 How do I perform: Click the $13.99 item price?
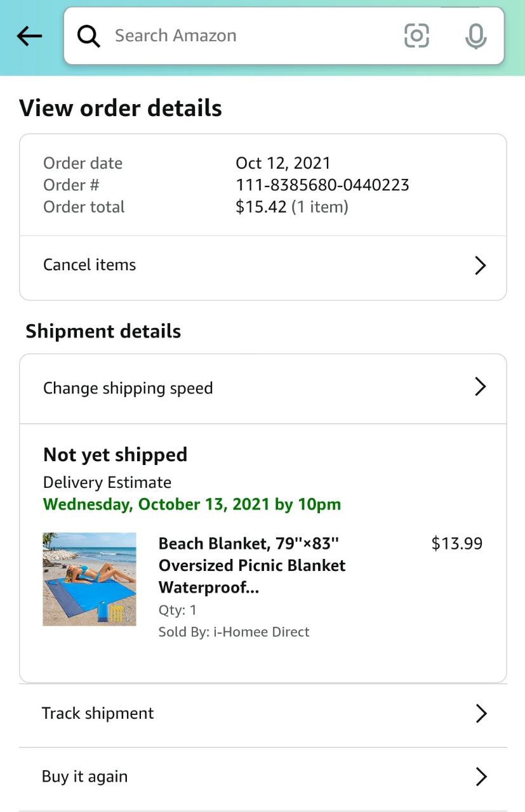(456, 544)
